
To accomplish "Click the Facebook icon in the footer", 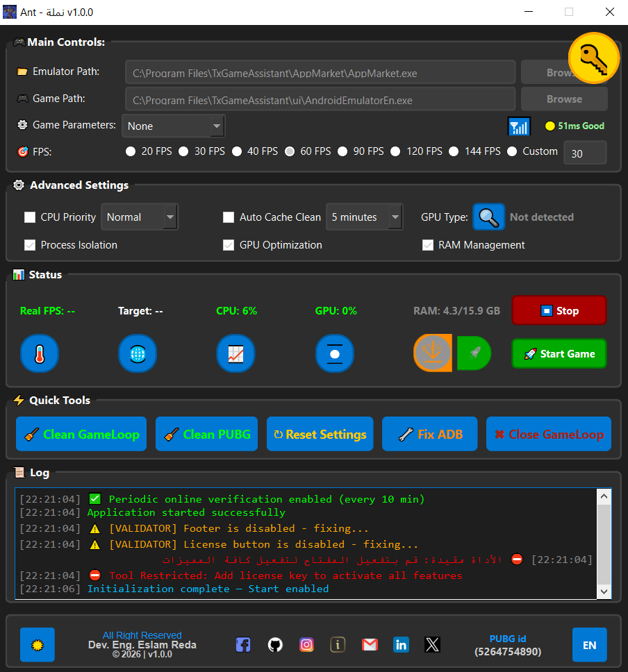I will point(243,644).
